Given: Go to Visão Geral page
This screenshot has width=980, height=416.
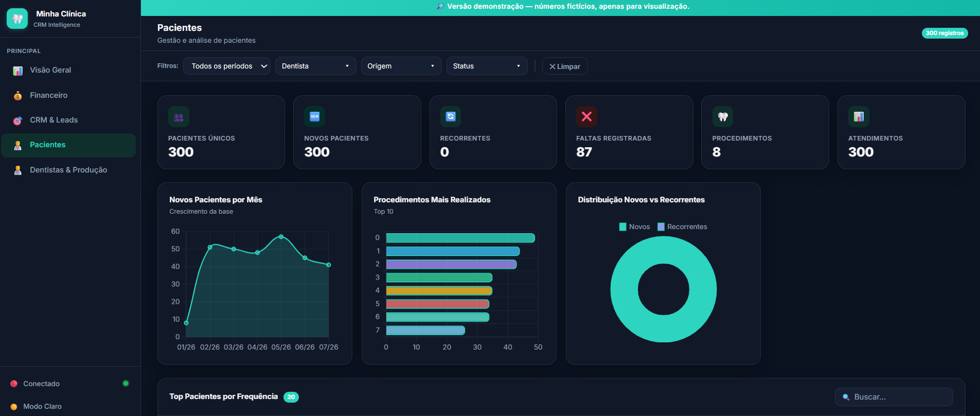Looking at the screenshot, I should pyautogui.click(x=68, y=70).
